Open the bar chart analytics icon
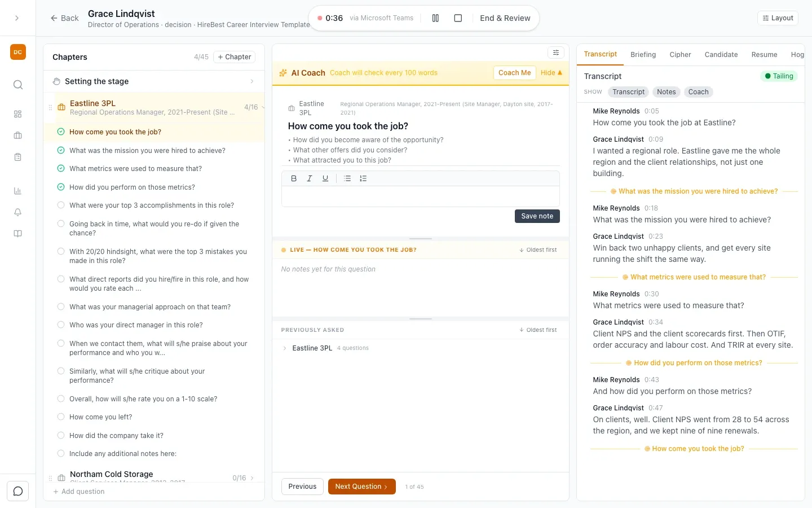 click(x=18, y=191)
